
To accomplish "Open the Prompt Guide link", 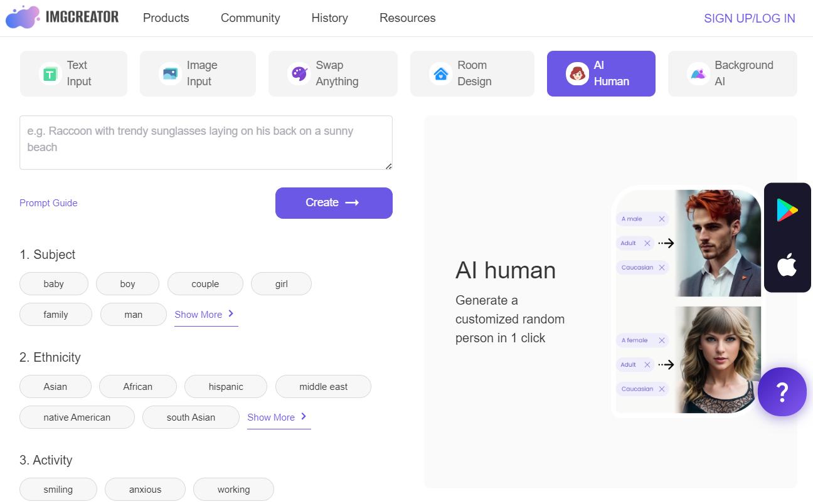I will [x=48, y=202].
